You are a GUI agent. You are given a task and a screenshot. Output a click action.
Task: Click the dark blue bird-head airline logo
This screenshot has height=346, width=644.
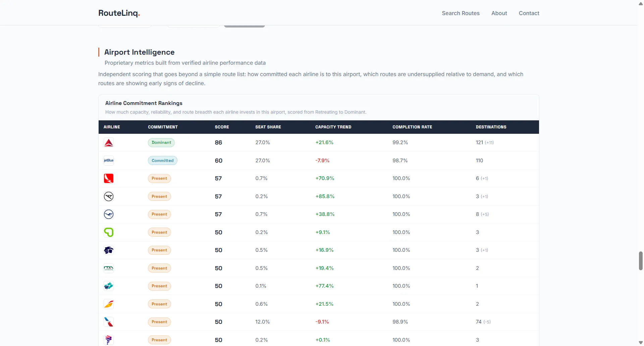pyautogui.click(x=109, y=250)
